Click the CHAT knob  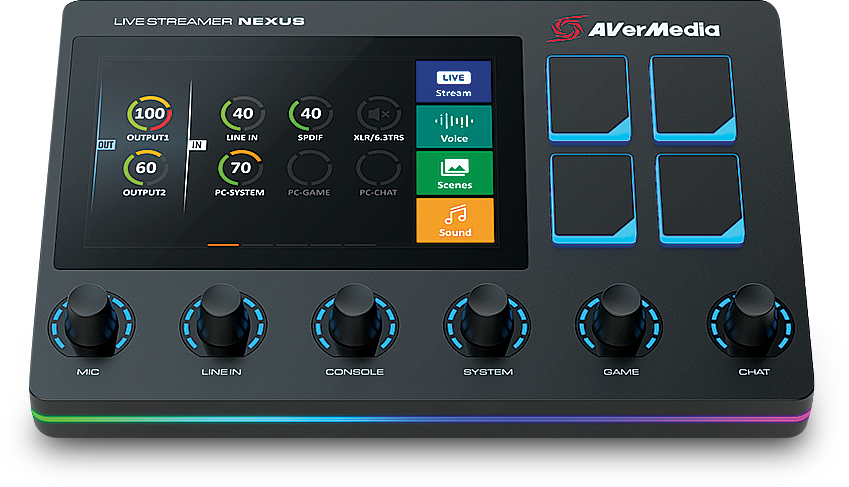click(x=752, y=321)
